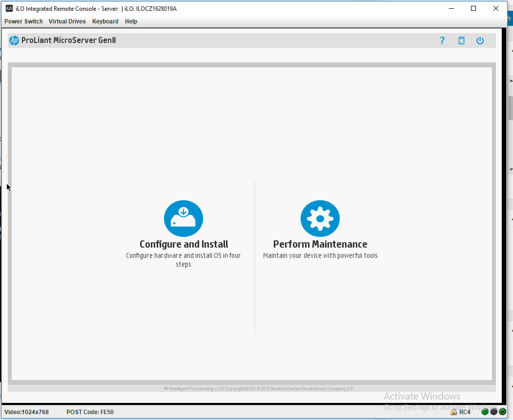Select the Perform Maintenance gear icon
513x420 pixels.
tap(320, 218)
